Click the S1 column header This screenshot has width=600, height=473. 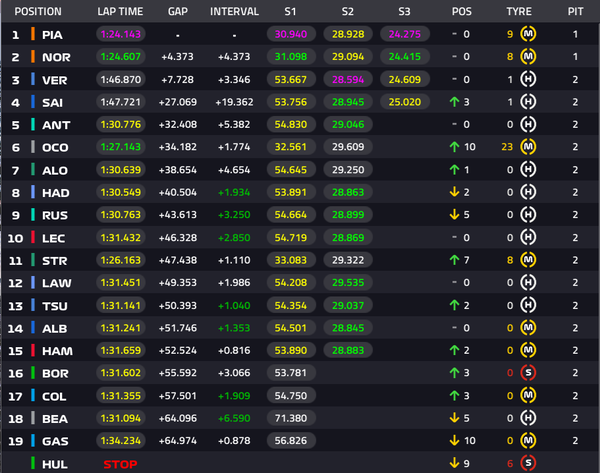coord(290,11)
